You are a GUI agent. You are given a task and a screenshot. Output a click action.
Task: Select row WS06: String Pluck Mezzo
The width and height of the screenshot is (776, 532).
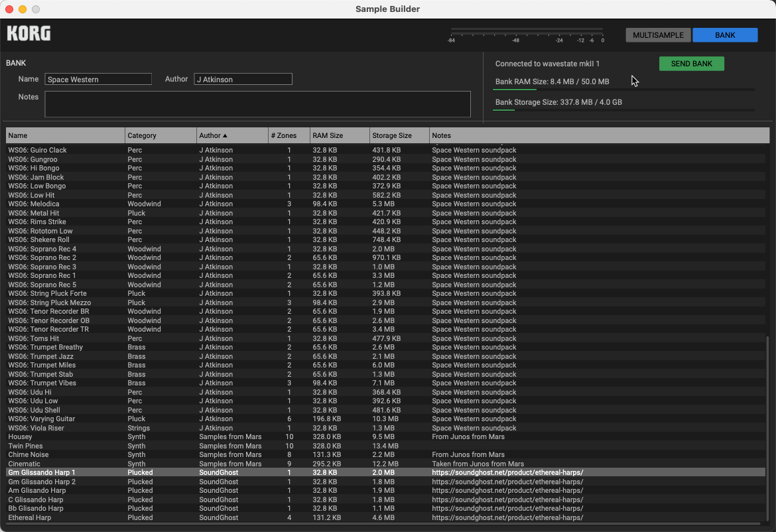385,302
